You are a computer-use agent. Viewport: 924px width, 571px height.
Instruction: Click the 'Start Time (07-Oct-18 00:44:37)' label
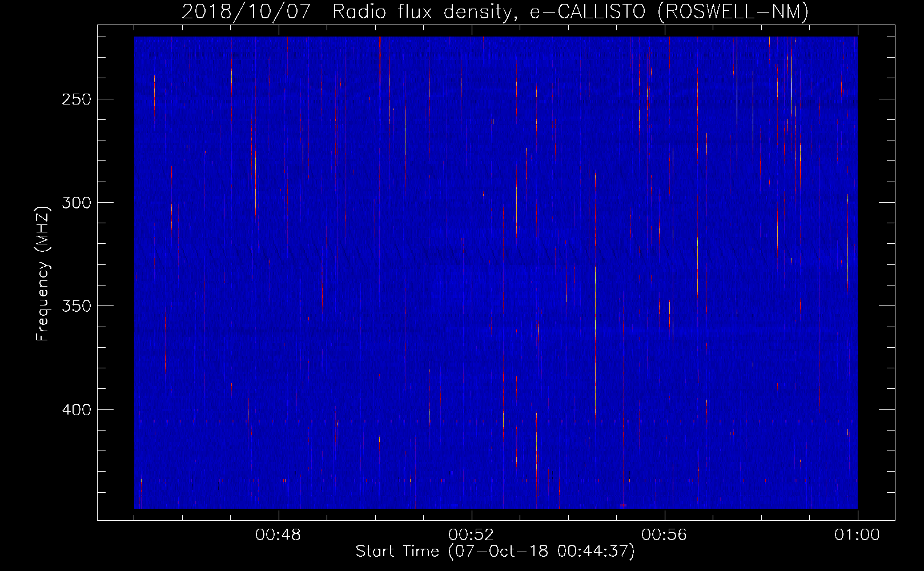point(495,551)
